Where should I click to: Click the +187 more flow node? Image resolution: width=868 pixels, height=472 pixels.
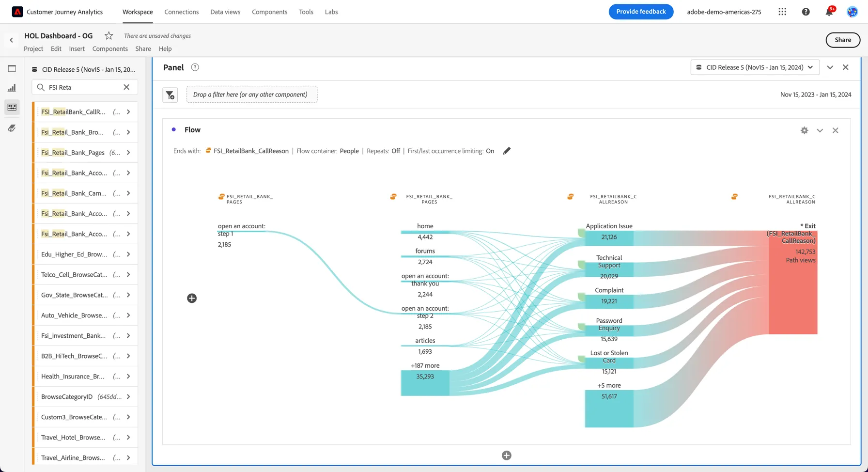425,383
